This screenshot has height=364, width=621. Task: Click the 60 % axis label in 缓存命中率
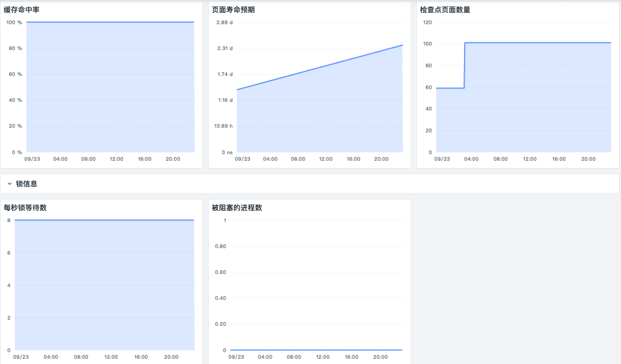tap(15, 74)
